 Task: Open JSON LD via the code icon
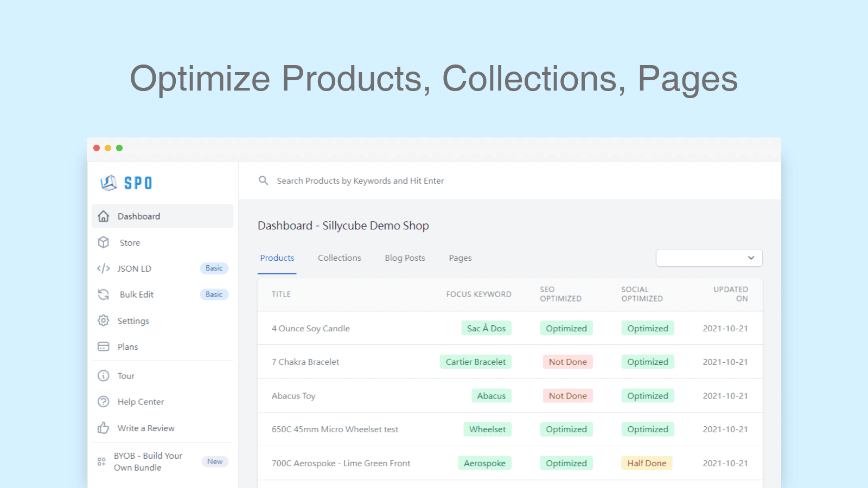(x=104, y=268)
